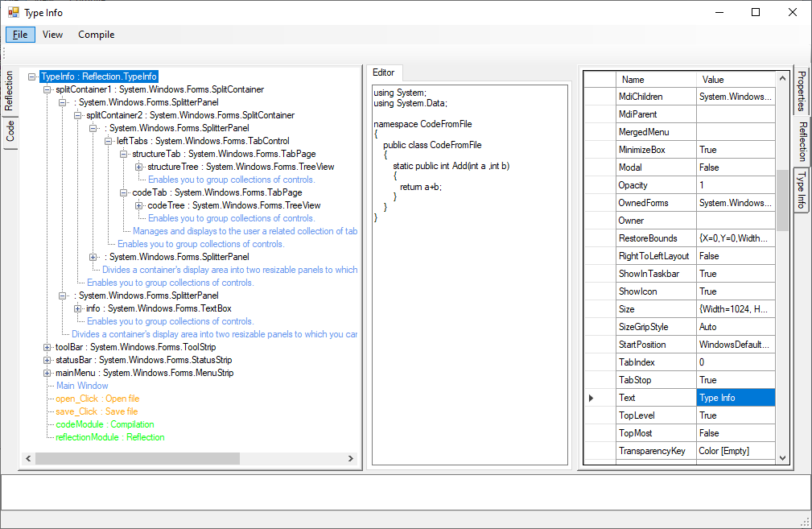
Task: Collapse the TypeInfo root node
Action: pyautogui.click(x=32, y=76)
